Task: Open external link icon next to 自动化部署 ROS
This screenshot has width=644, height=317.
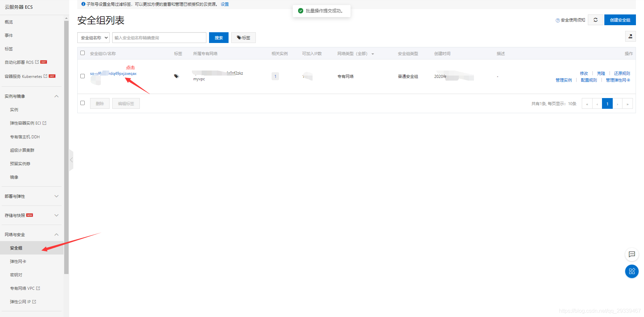Action: pyautogui.click(x=37, y=62)
